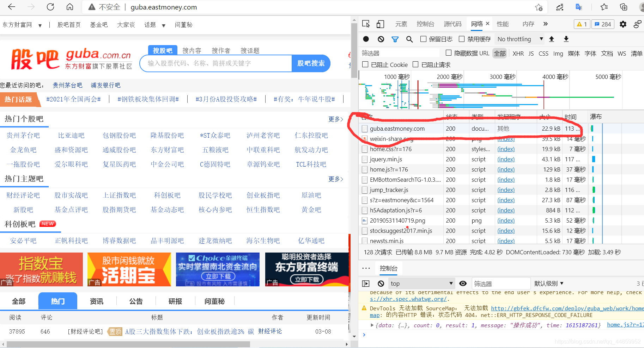This screenshot has width=644, height=348.
Task: Select the XHR filter type
Action: pos(518,54)
